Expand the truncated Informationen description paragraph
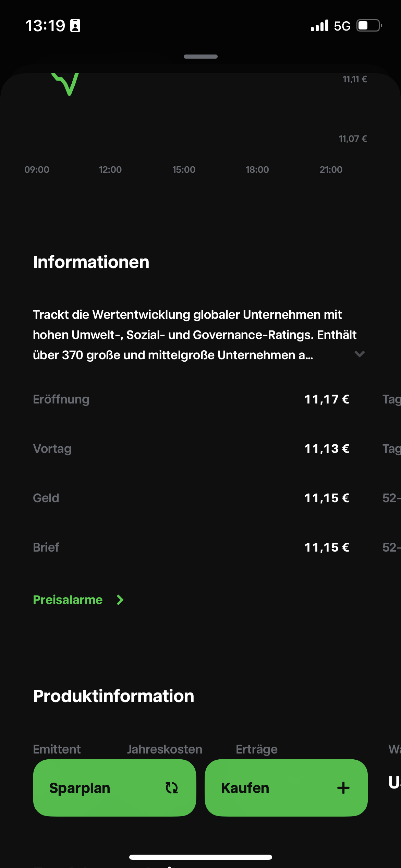401x868 pixels. [194, 335]
